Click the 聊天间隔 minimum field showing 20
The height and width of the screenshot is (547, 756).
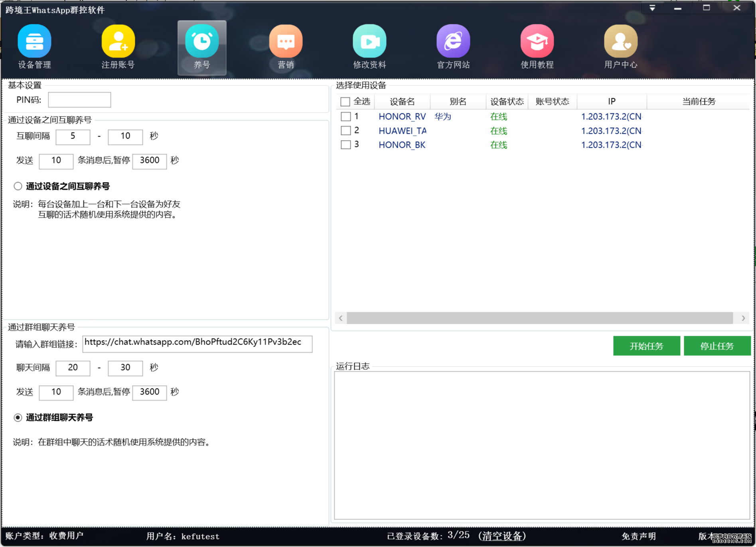coord(73,368)
